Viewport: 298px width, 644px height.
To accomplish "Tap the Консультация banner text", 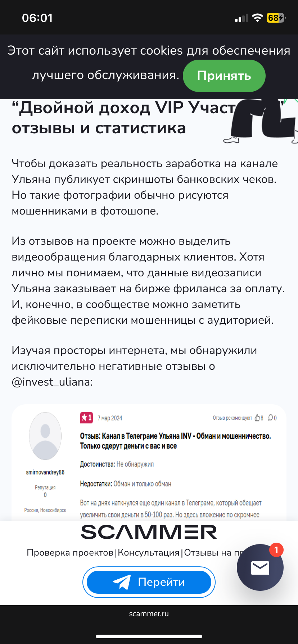I will pyautogui.click(x=149, y=553).
